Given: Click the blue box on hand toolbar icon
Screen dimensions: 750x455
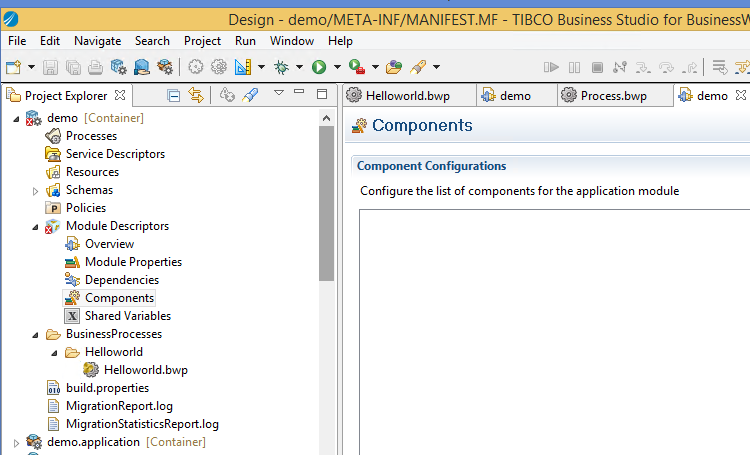Looking at the screenshot, I should click(142, 67).
